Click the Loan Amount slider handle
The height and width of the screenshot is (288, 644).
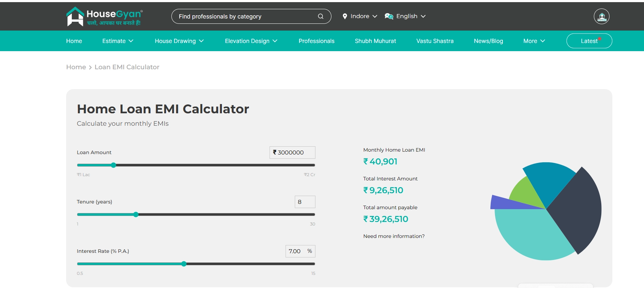[x=113, y=165]
